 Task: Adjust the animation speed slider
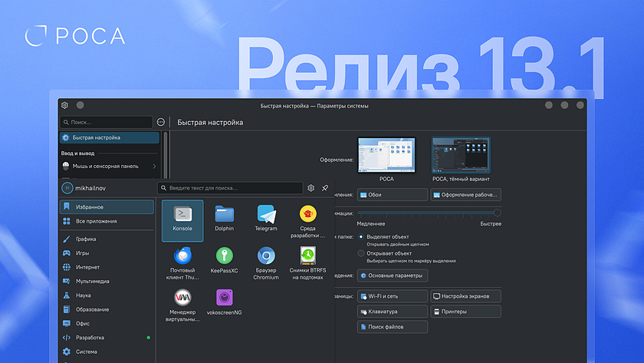click(497, 213)
